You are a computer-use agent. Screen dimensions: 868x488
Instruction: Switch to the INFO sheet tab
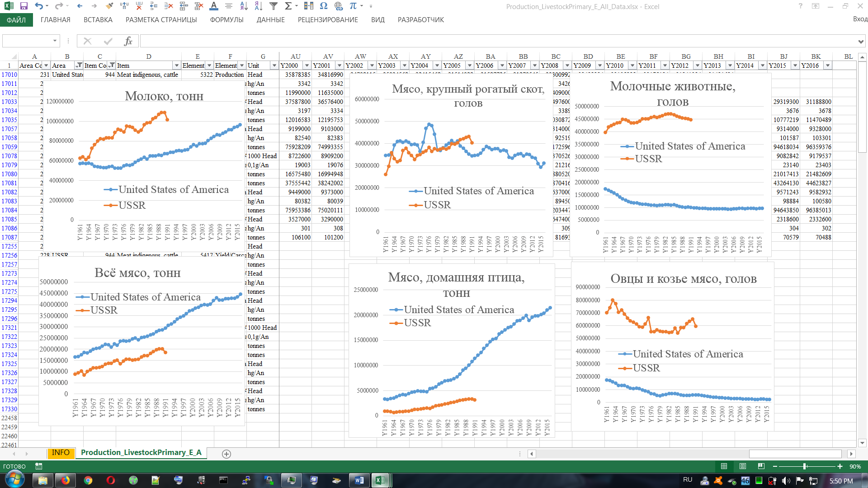click(61, 453)
